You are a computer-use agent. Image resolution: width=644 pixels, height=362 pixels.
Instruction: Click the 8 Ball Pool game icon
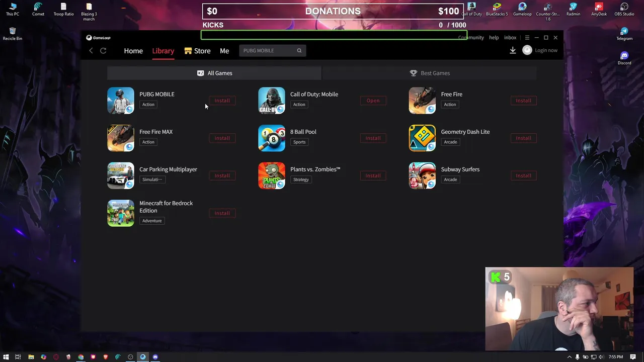coord(272,138)
